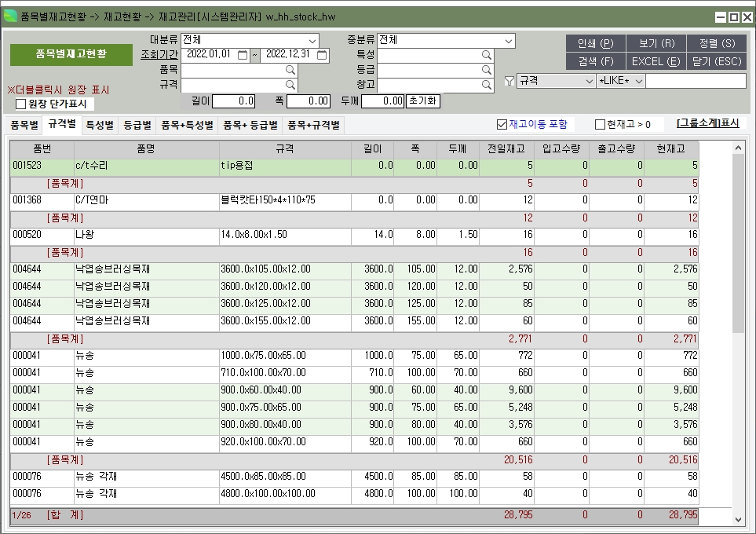Select cell 900.0x60.00x40.00
756x534 pixels.
pyautogui.click(x=285, y=390)
